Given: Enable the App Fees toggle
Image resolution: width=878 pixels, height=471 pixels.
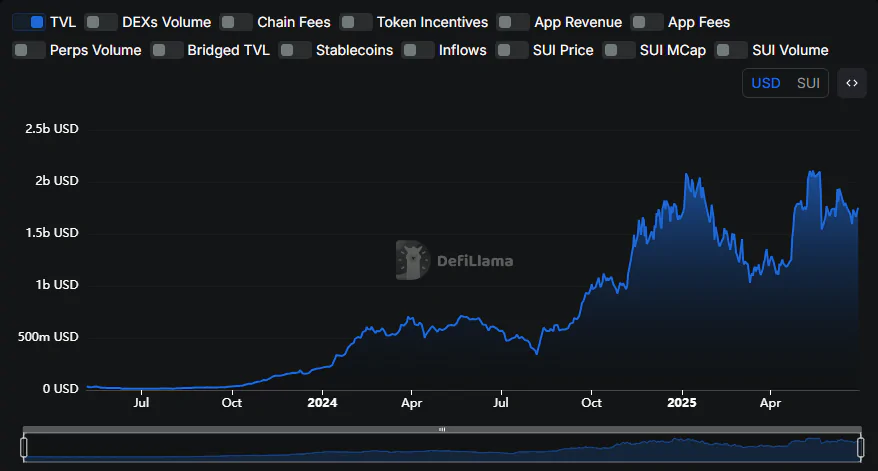Looking at the screenshot, I should 647,22.
